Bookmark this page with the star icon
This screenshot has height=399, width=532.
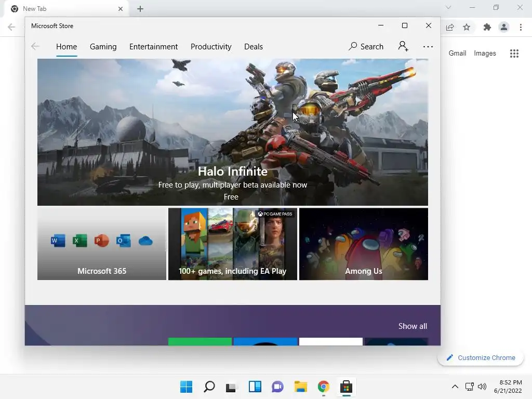tap(467, 27)
